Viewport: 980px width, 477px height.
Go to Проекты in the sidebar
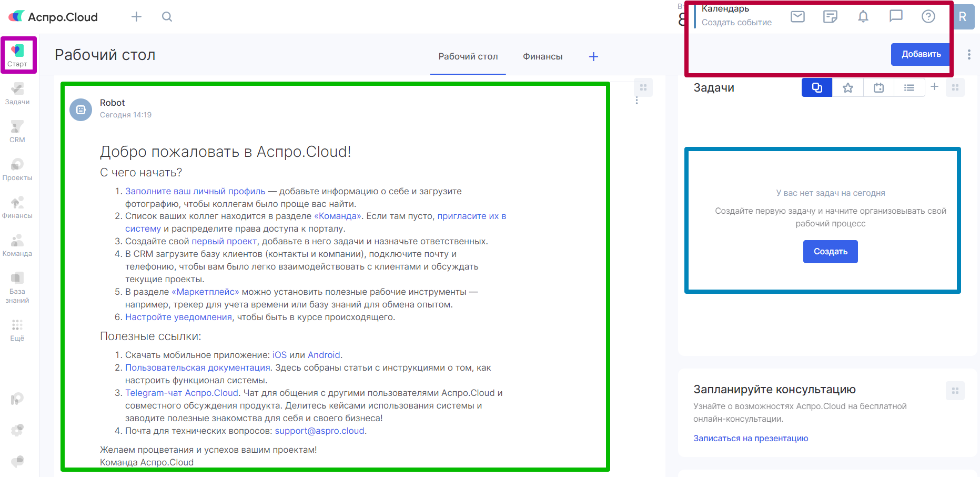pyautogui.click(x=17, y=170)
